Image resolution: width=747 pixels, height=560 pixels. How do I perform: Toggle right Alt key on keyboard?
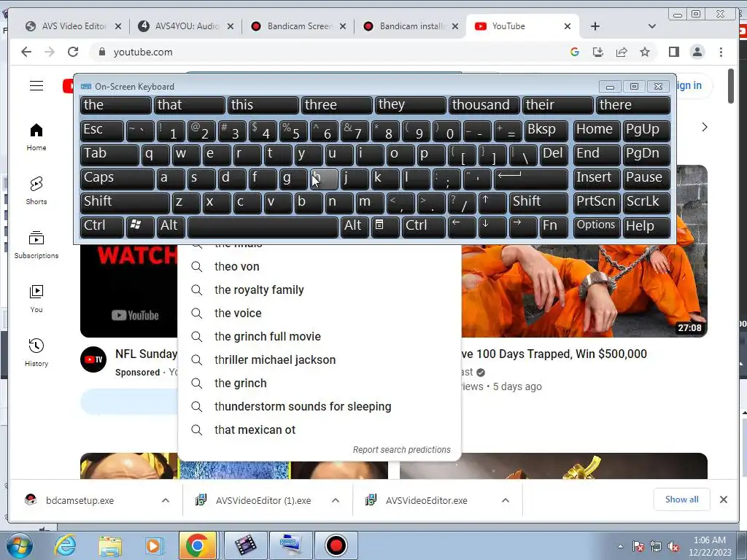pos(355,226)
